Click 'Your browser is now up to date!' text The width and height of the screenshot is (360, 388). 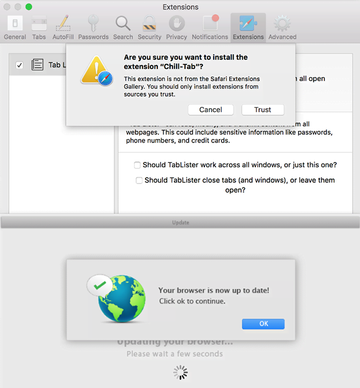214,290
